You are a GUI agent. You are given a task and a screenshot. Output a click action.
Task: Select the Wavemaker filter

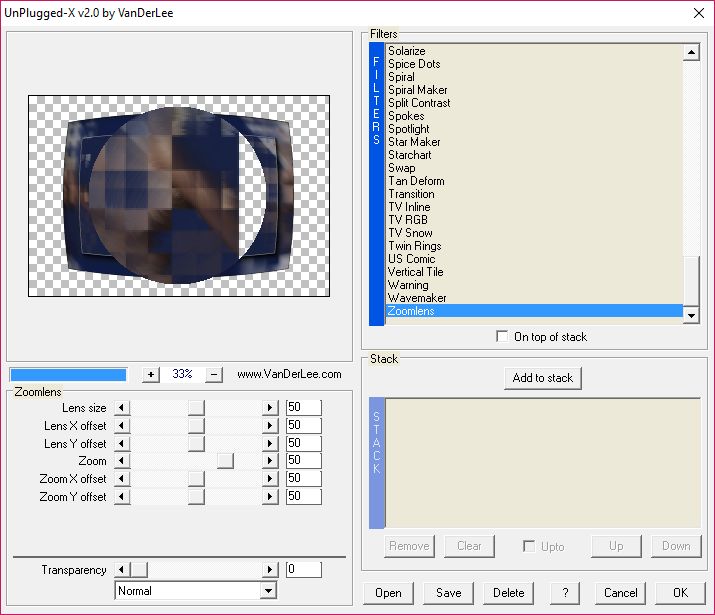click(417, 298)
